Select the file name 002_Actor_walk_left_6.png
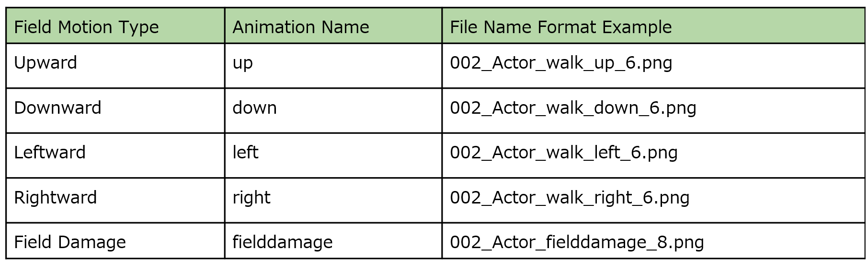Screen dimensions: 868x263 564,153
